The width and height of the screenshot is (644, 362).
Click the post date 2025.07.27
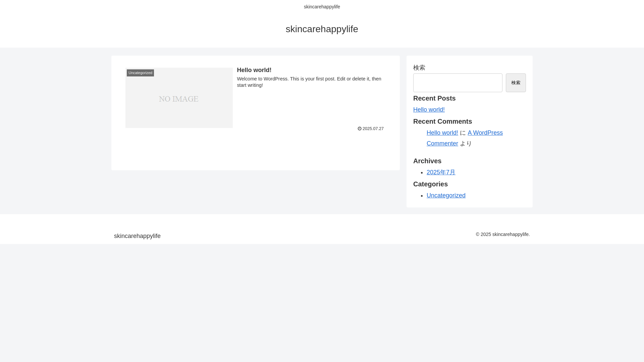tap(373, 129)
